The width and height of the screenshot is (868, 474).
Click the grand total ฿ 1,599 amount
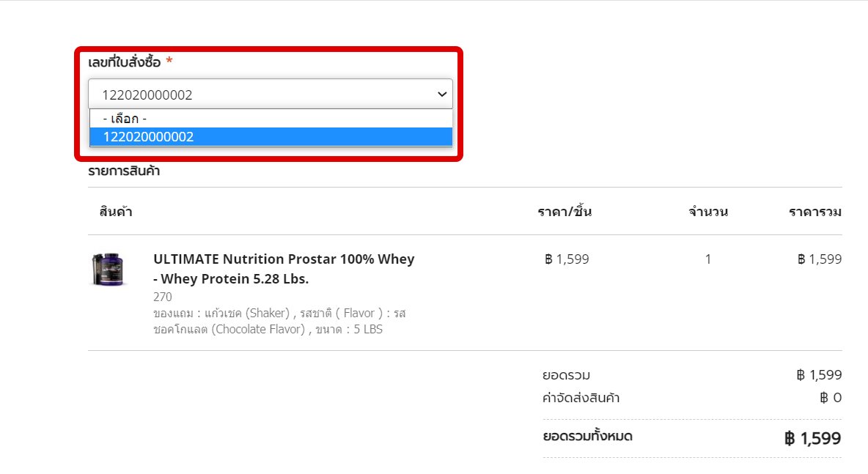click(x=812, y=438)
